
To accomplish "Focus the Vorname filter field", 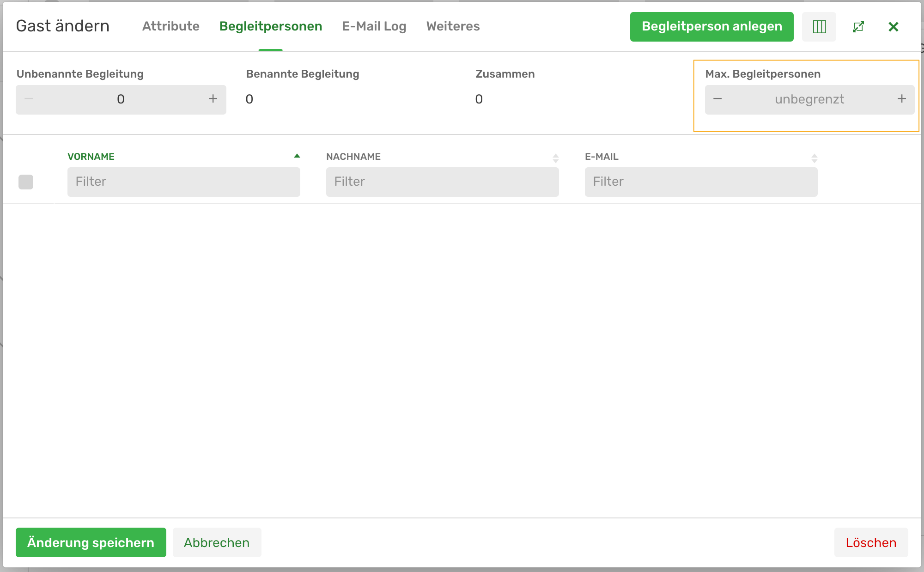I will tap(184, 182).
